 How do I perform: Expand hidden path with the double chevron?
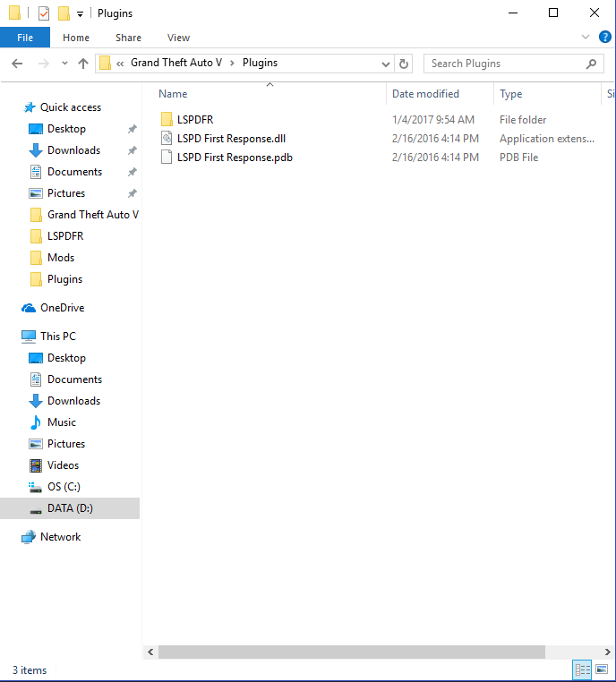pos(120,64)
